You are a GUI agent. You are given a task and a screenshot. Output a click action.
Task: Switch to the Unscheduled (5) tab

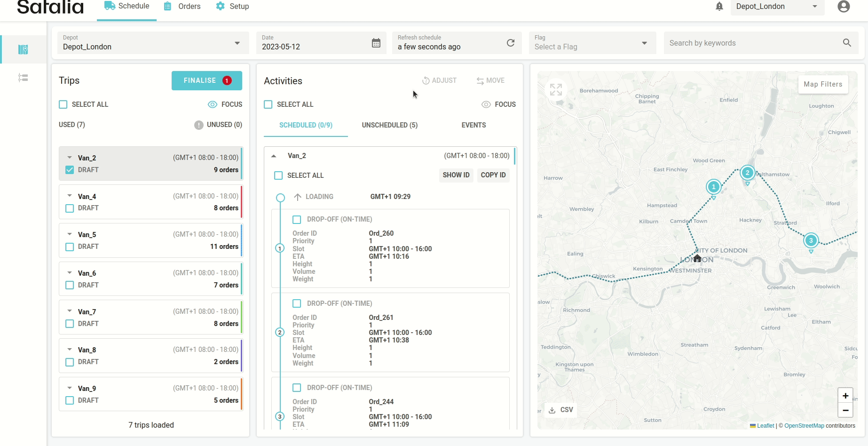tap(389, 125)
